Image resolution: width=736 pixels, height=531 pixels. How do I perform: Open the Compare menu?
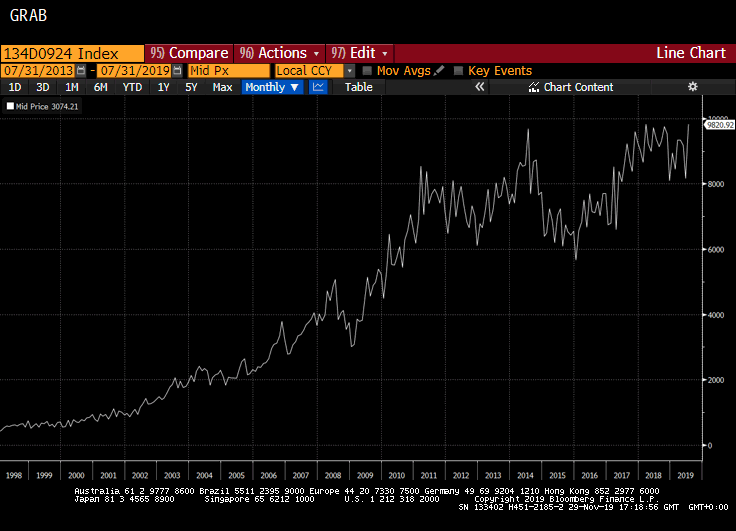click(x=189, y=53)
